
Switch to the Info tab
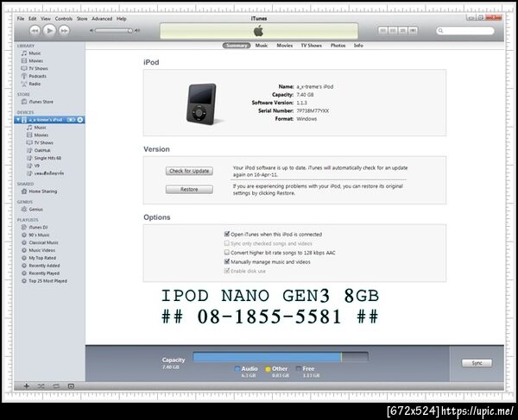point(358,45)
